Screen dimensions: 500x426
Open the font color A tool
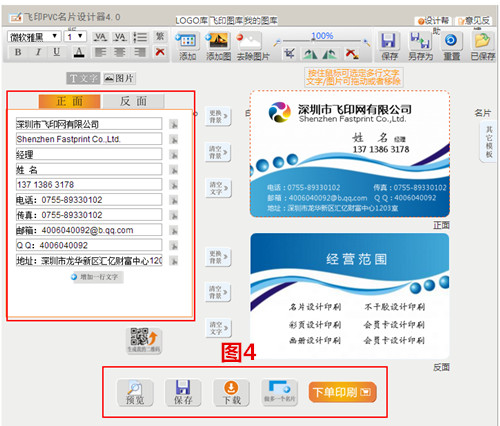pyautogui.click(x=79, y=52)
